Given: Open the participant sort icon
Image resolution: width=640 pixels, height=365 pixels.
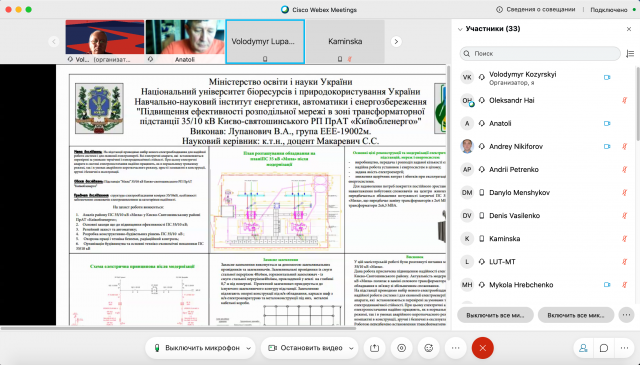Looking at the screenshot, I should (630, 53).
